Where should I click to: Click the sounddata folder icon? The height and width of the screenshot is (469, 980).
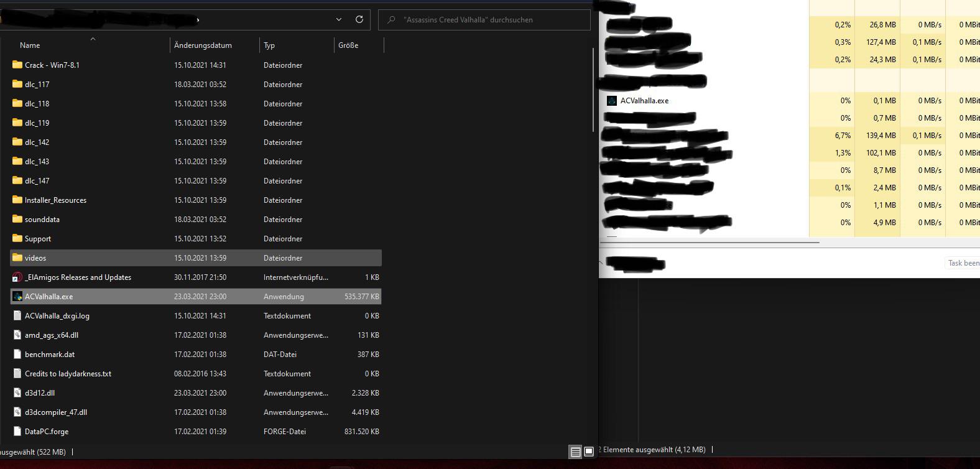17,219
